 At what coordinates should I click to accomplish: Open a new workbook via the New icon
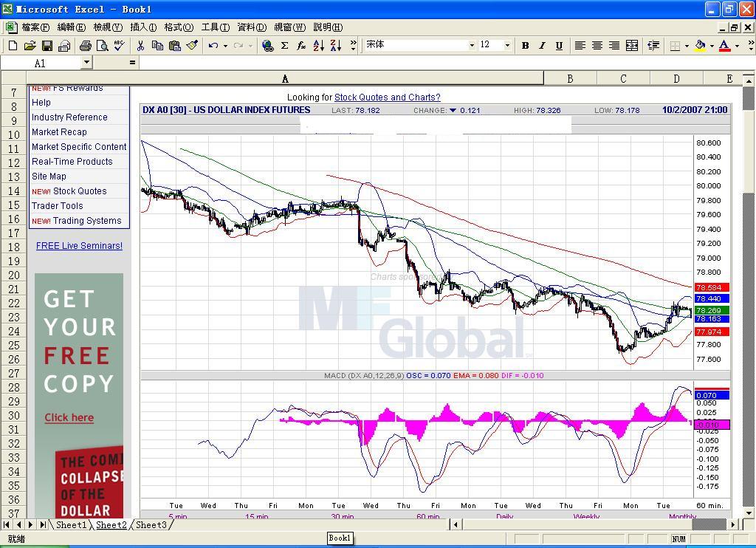coord(12,45)
